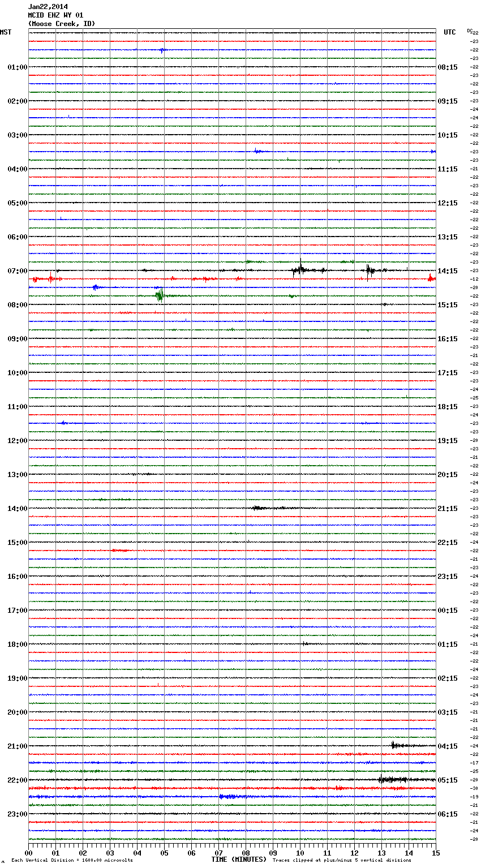Image resolution: width=481 pixels, height=868 pixels.
Task: Select minute 08 on the bottom axis
Action: 246,853
